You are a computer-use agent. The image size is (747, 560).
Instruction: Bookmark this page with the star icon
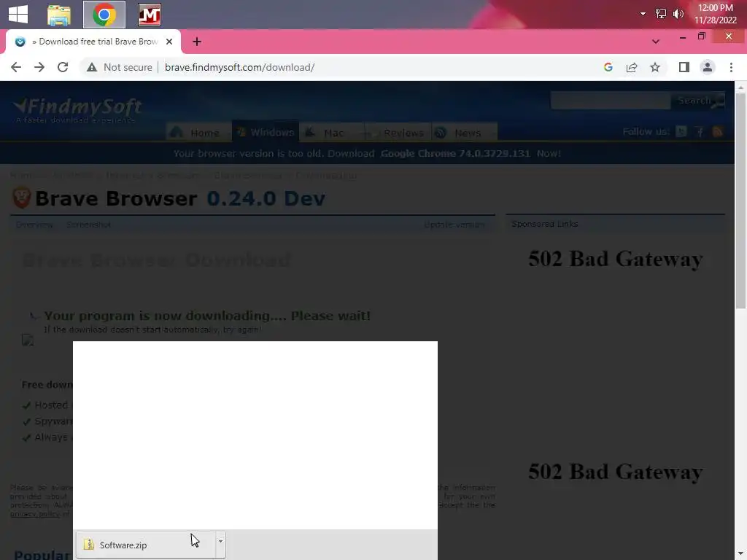(655, 67)
